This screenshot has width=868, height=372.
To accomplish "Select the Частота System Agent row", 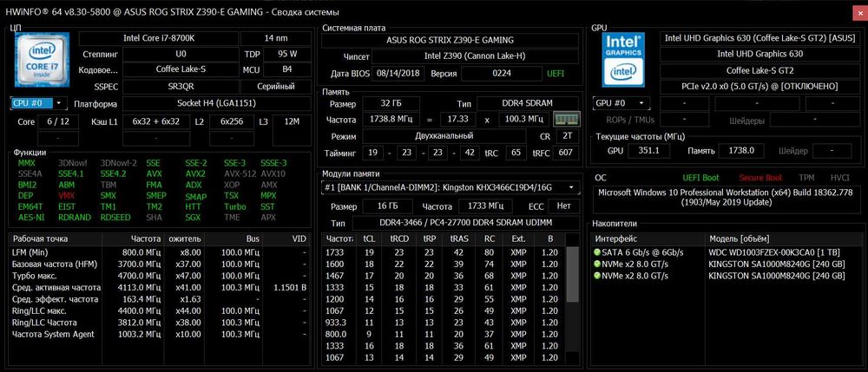I will click(160, 334).
